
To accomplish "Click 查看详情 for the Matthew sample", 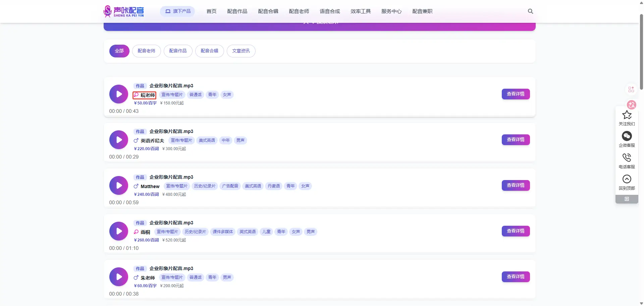I will pyautogui.click(x=516, y=185).
